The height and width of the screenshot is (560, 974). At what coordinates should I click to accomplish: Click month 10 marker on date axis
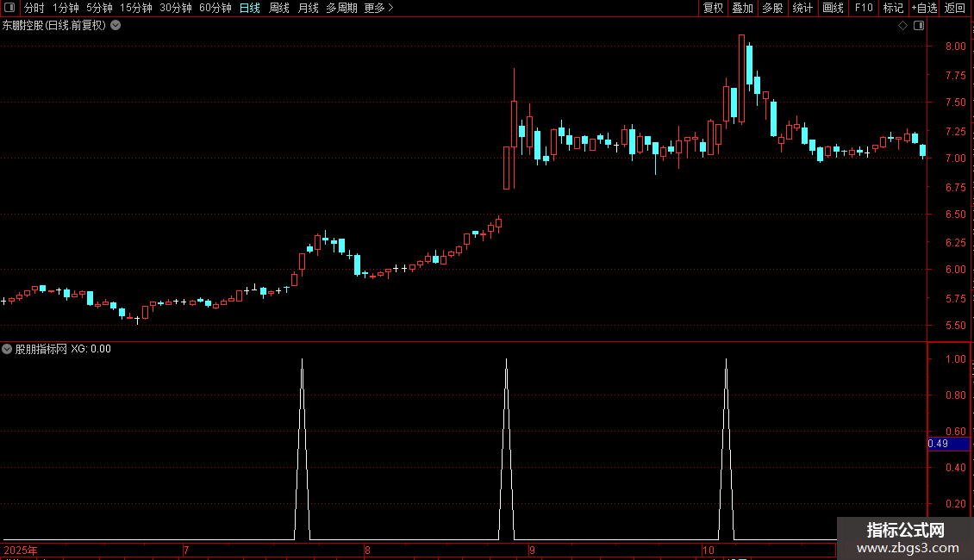[x=709, y=550]
